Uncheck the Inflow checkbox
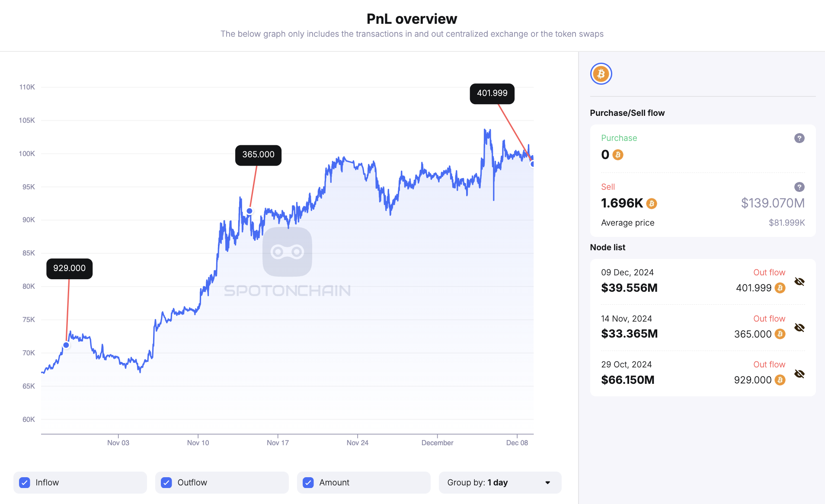 [25, 482]
